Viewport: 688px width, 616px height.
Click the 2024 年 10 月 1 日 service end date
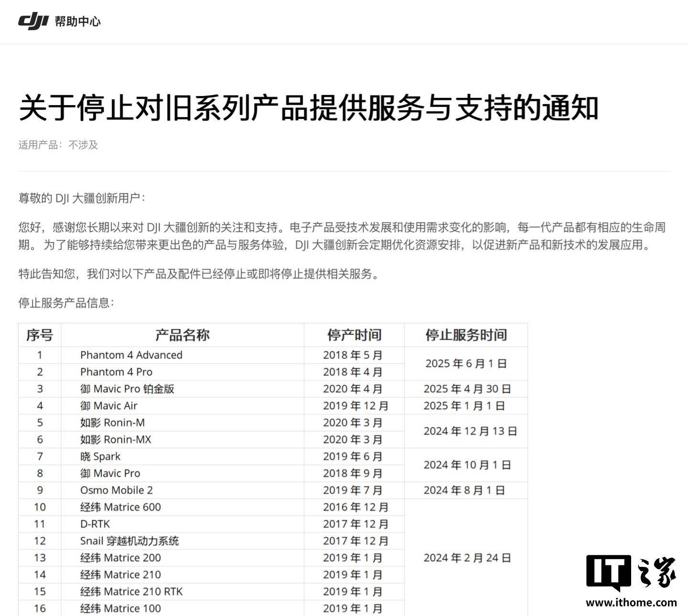pyautogui.click(x=467, y=465)
